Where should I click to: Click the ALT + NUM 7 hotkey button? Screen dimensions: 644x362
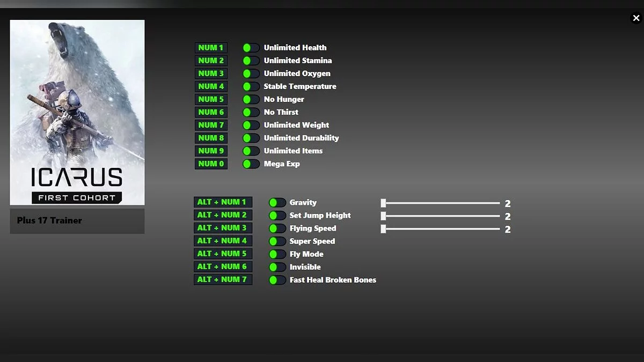pyautogui.click(x=222, y=279)
